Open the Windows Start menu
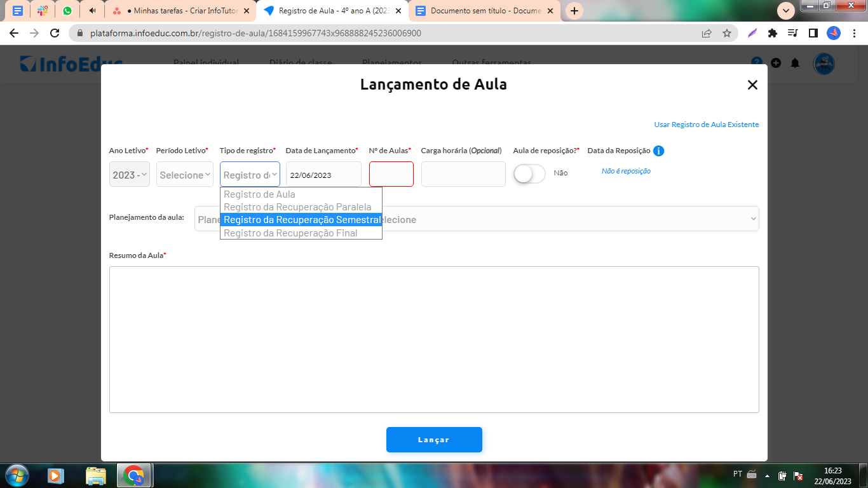Screen dimensions: 868x488 17,475
